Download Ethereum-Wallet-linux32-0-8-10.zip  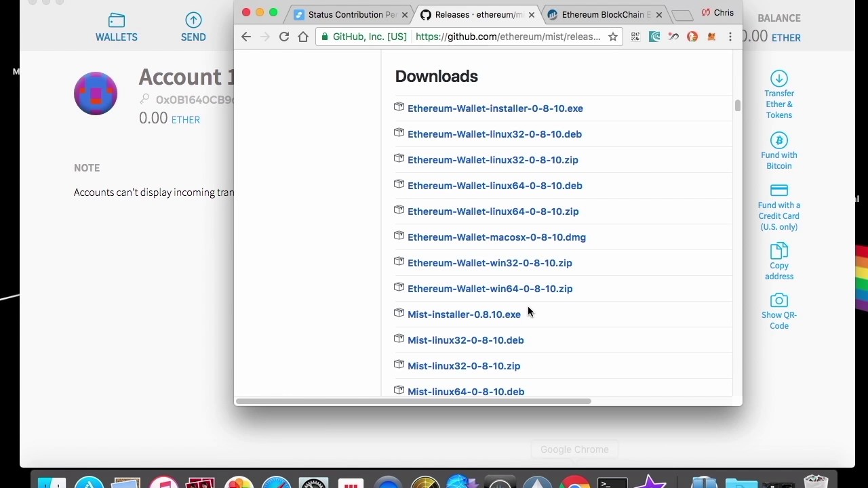[493, 160]
